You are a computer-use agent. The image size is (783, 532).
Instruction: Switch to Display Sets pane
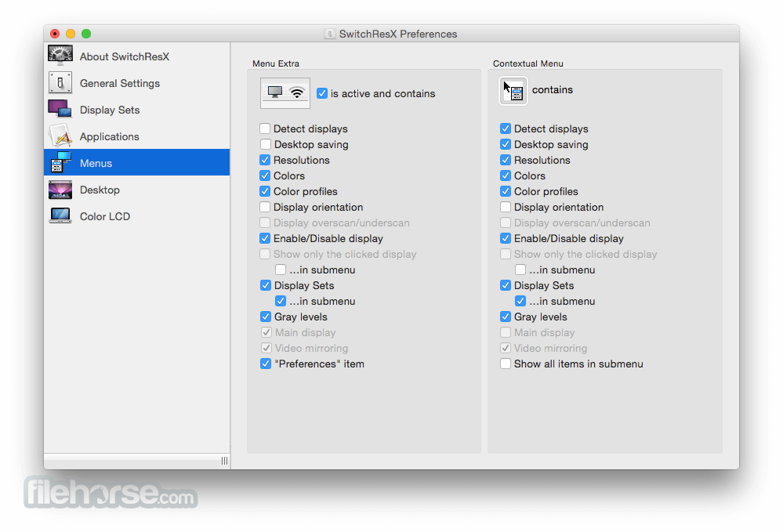(x=110, y=110)
